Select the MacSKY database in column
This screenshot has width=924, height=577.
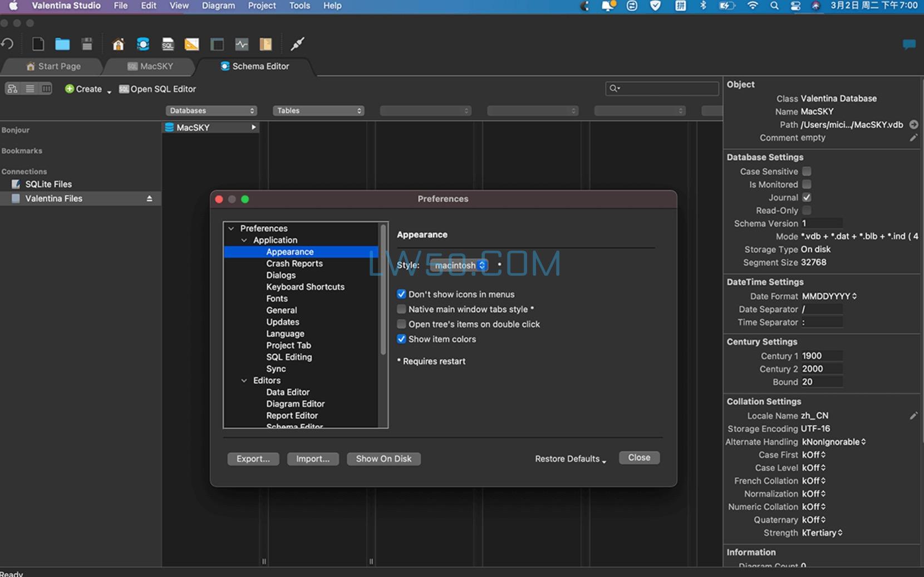211,128
